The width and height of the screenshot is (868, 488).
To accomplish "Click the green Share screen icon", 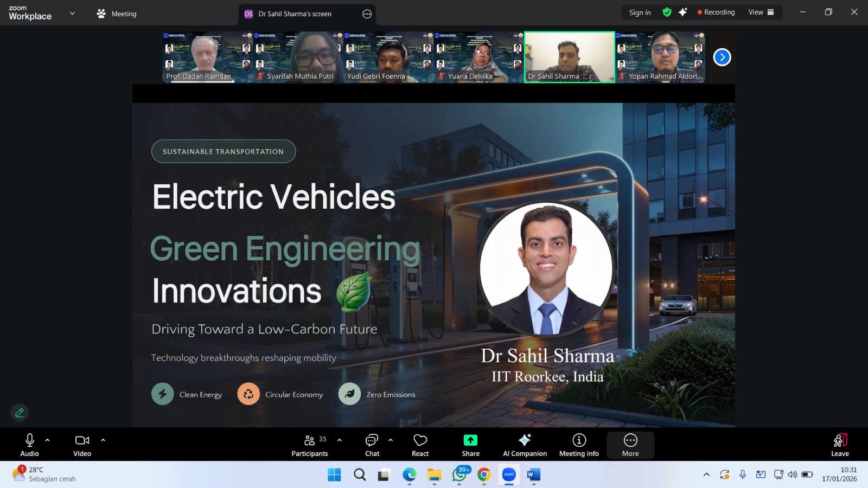I will coord(470,440).
